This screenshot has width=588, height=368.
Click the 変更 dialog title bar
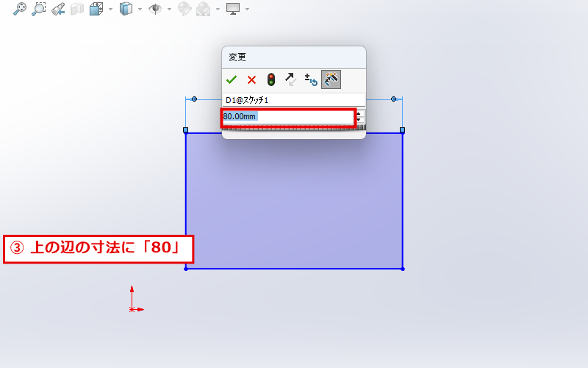pos(293,57)
